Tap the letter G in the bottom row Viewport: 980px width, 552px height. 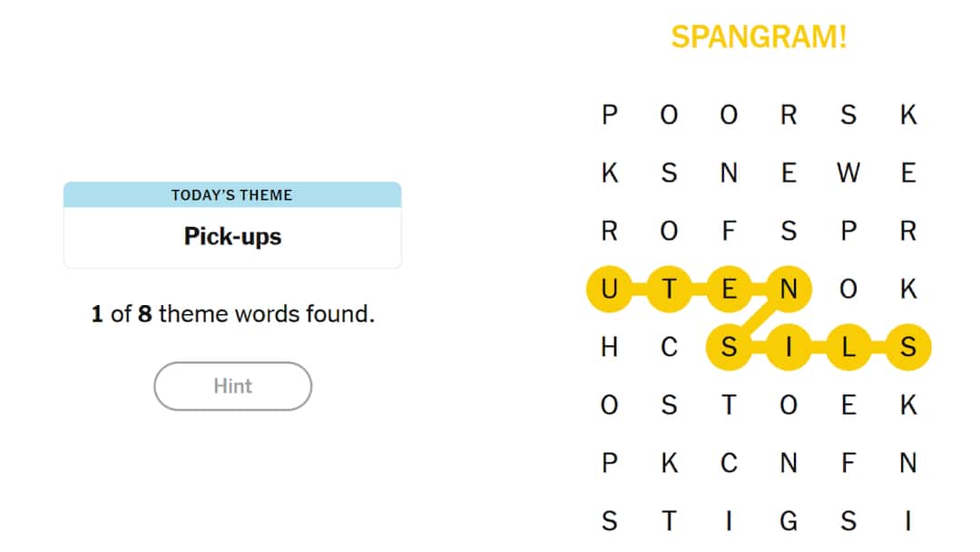pyautogui.click(x=789, y=521)
